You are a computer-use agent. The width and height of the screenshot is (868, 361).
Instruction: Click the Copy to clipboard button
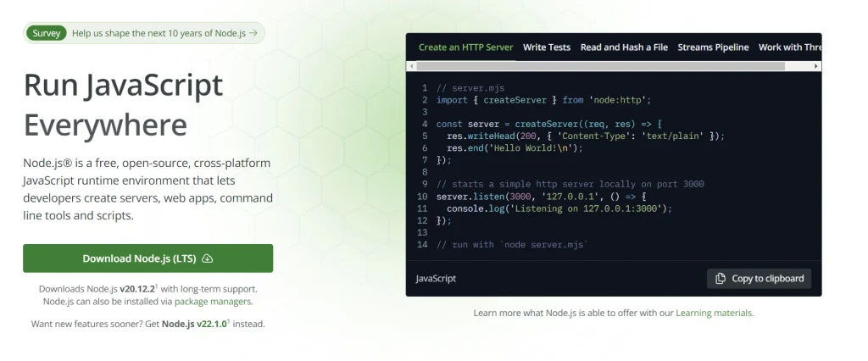759,279
